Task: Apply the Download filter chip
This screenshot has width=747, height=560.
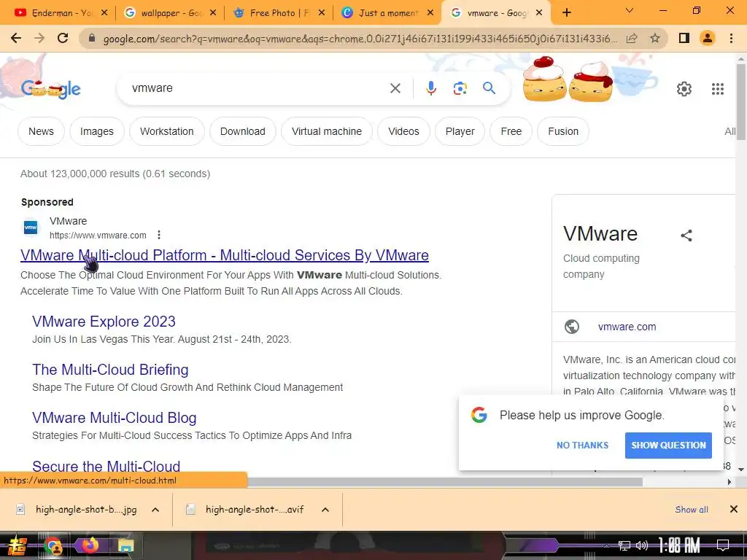Action: [242, 131]
